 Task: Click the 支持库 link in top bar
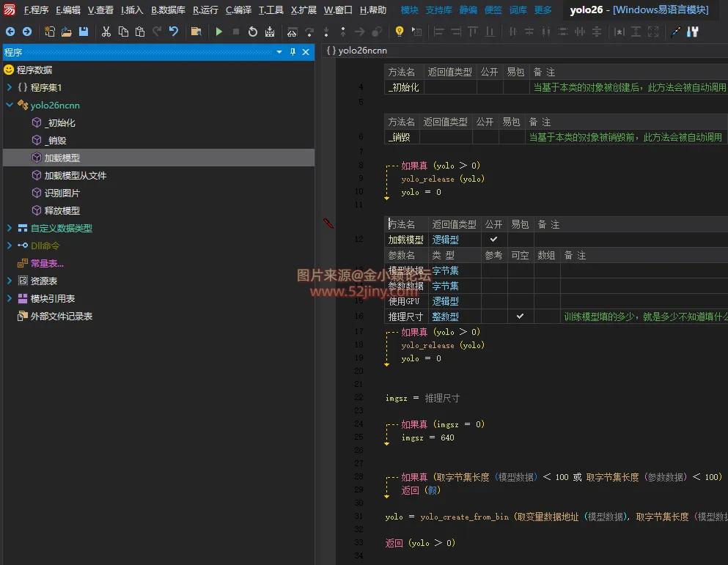438,10
